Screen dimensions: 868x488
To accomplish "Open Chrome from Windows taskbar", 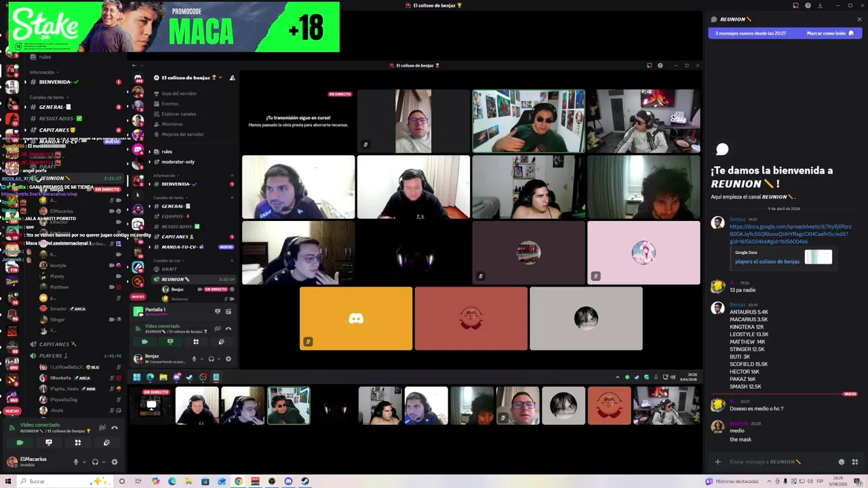I will (x=239, y=481).
